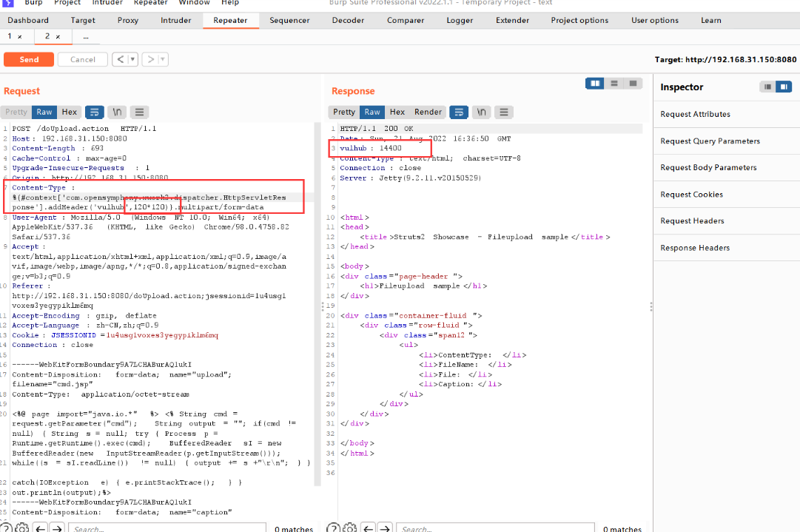Switch to the Extender tab
Viewport: 800px width, 532px height.
point(512,21)
